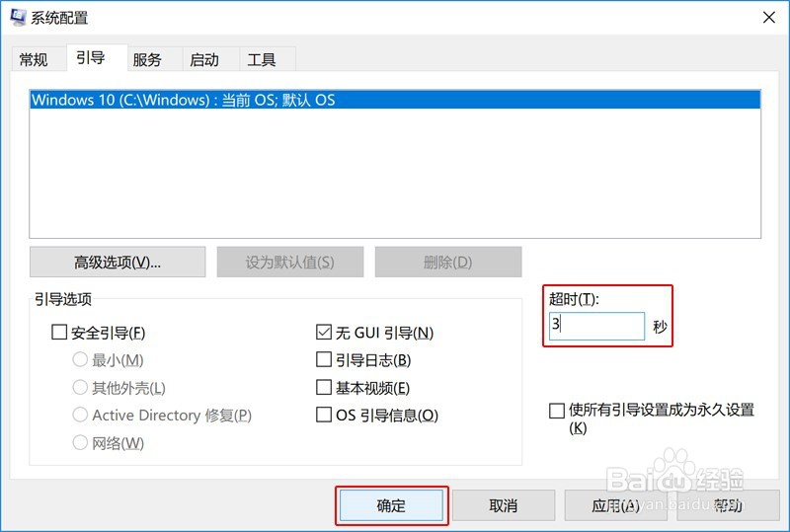Open 高级选项(V)... dialog
790x532 pixels.
[118, 262]
